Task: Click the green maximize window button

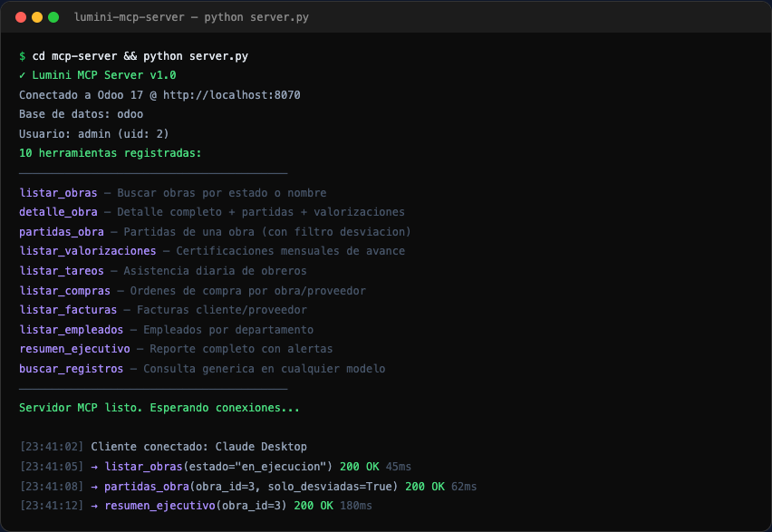Action: 53,17
